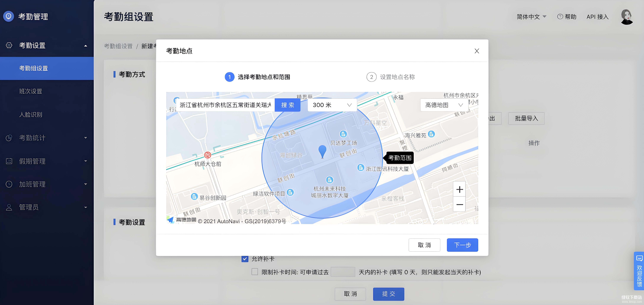Click the 杭师大仓前 metro station icon

208,155
